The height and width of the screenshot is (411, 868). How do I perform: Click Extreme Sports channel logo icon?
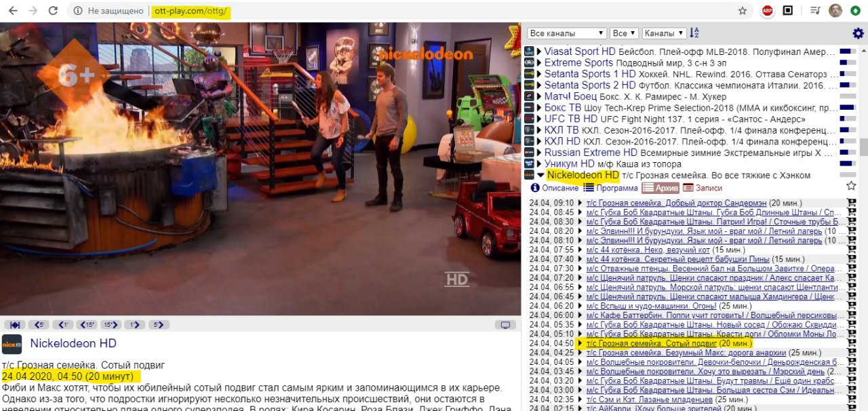(530, 63)
